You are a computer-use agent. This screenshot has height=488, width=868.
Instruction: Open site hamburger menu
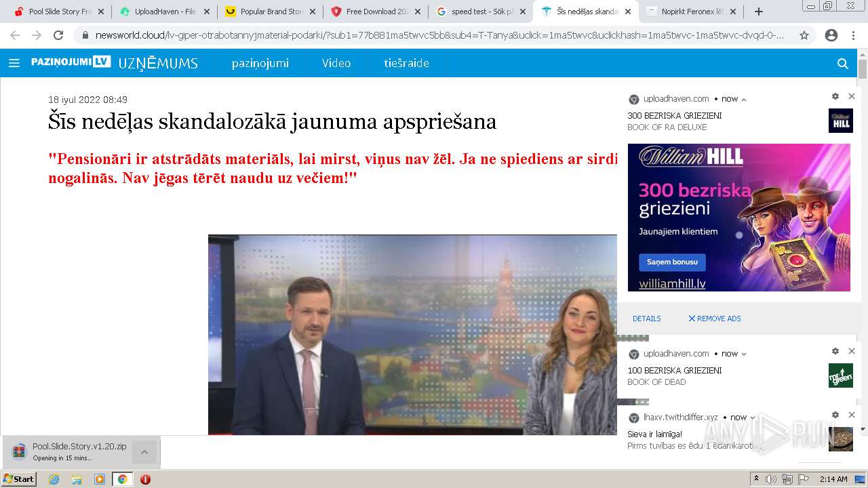pyautogui.click(x=14, y=63)
